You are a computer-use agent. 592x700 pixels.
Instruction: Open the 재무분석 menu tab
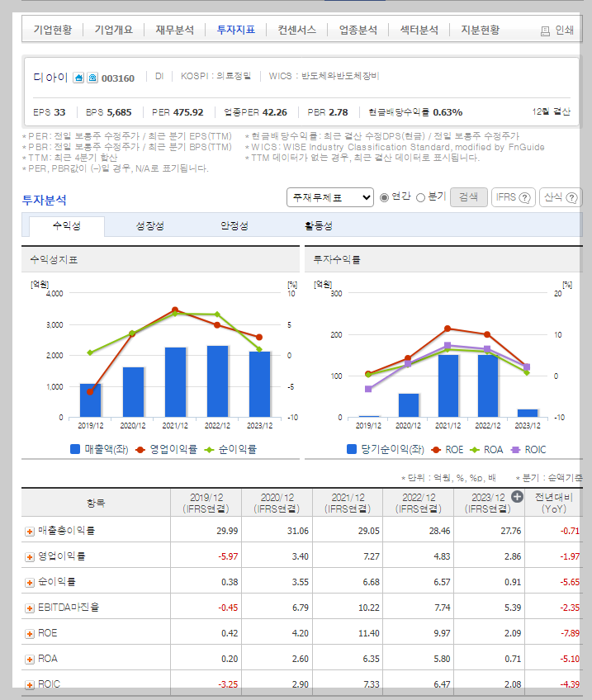coord(174,30)
